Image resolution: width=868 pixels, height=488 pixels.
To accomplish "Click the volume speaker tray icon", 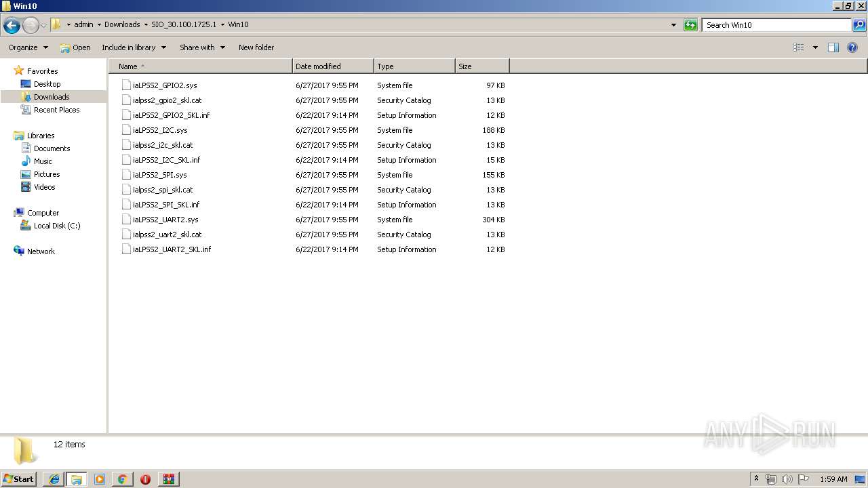I will [x=787, y=479].
